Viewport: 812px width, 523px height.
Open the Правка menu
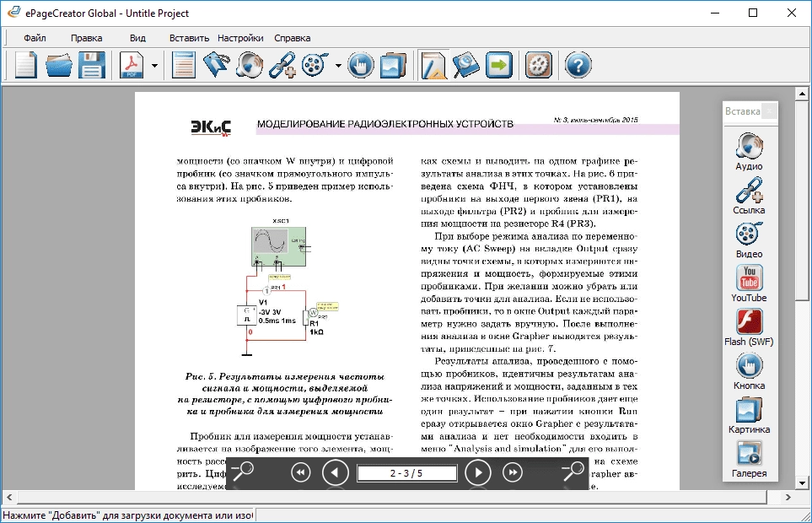87,38
